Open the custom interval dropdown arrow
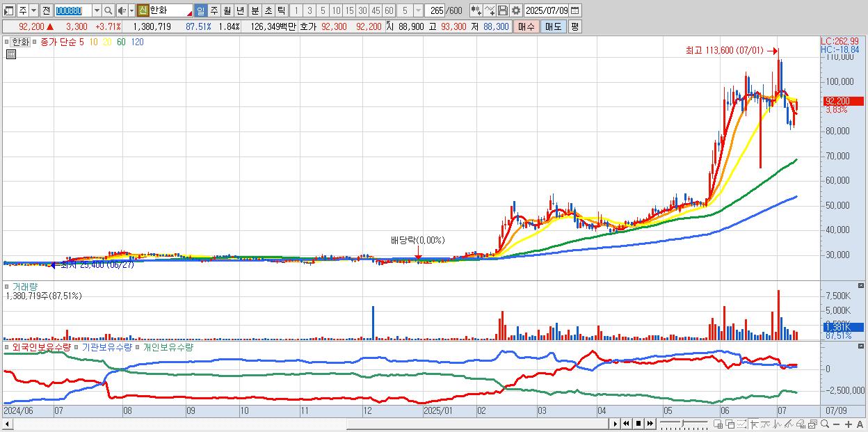The image size is (868, 432). click(418, 11)
